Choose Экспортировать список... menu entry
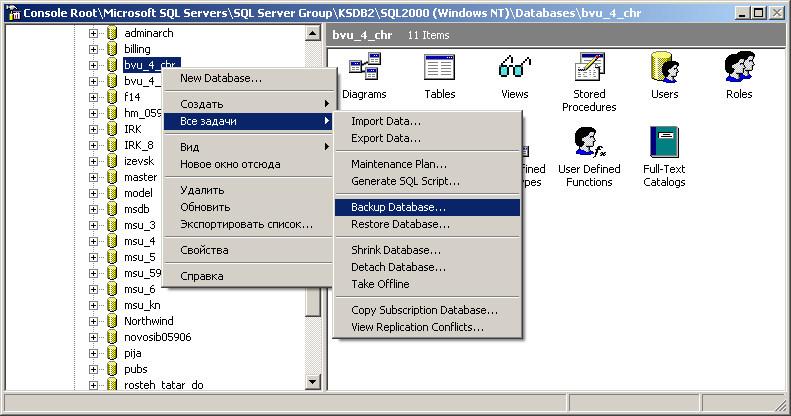 248,224
